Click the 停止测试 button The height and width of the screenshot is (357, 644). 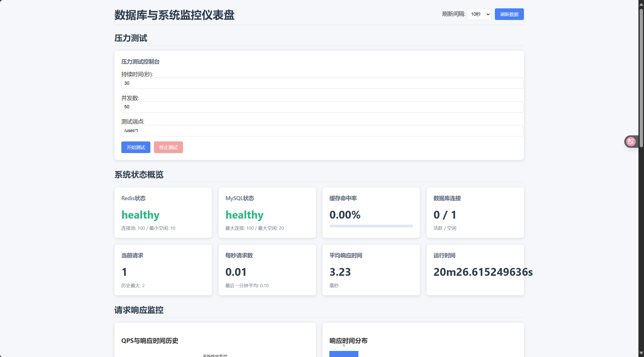coord(168,147)
